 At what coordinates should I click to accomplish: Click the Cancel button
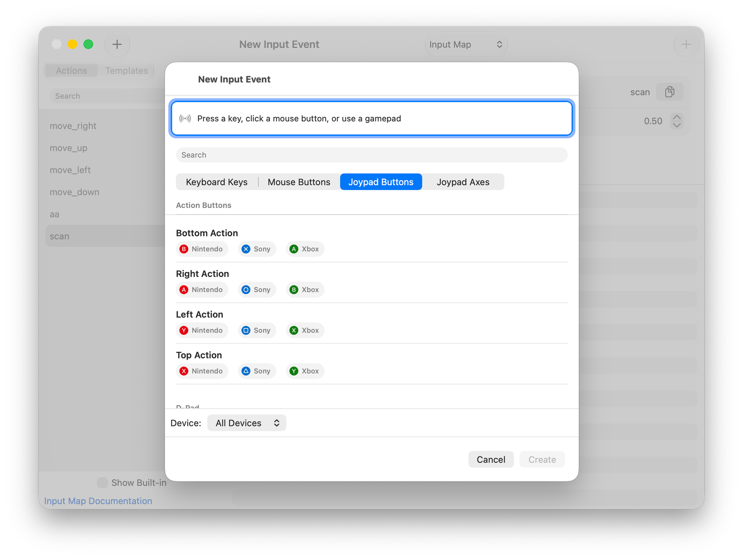click(491, 459)
